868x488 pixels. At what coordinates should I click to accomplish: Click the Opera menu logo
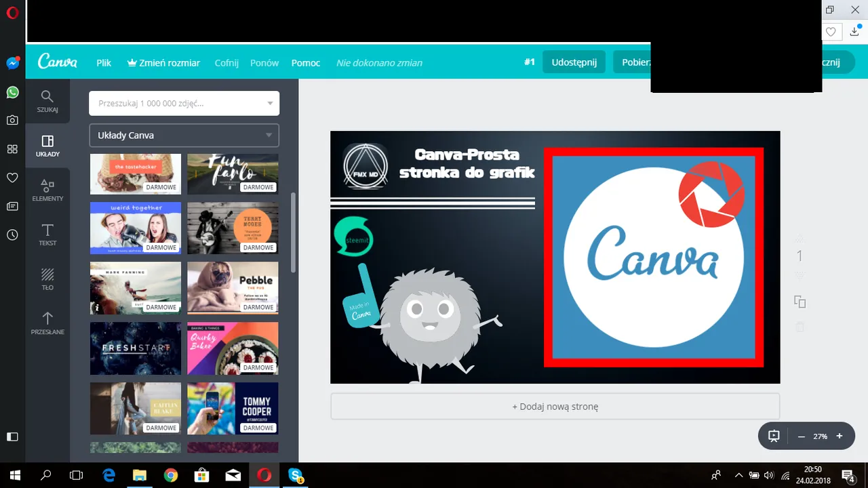click(x=12, y=14)
